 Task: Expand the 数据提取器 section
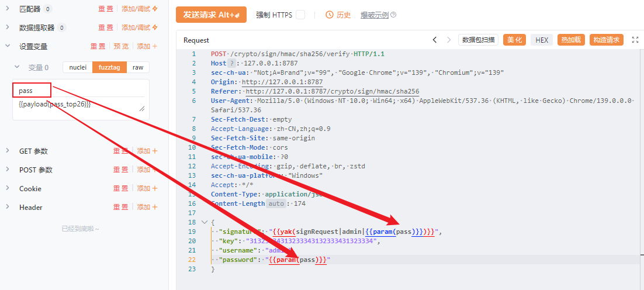[8, 27]
